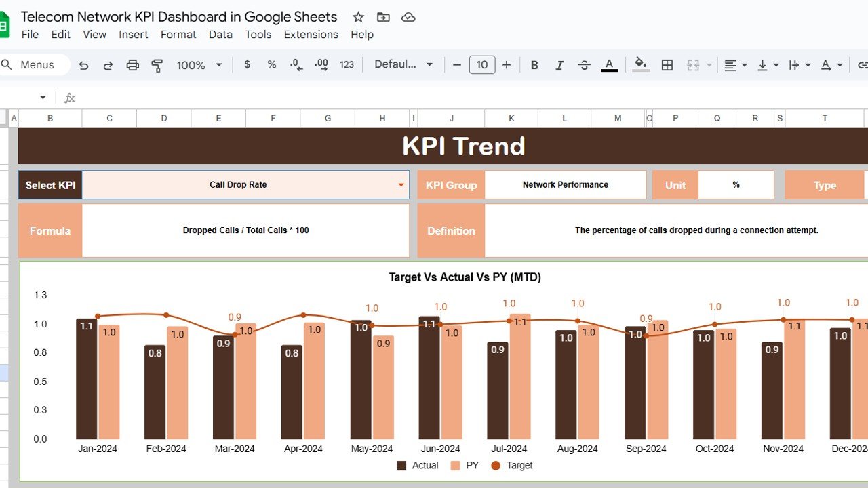Format selection as currency
Image resolution: width=868 pixels, height=488 pixels.
(x=247, y=64)
